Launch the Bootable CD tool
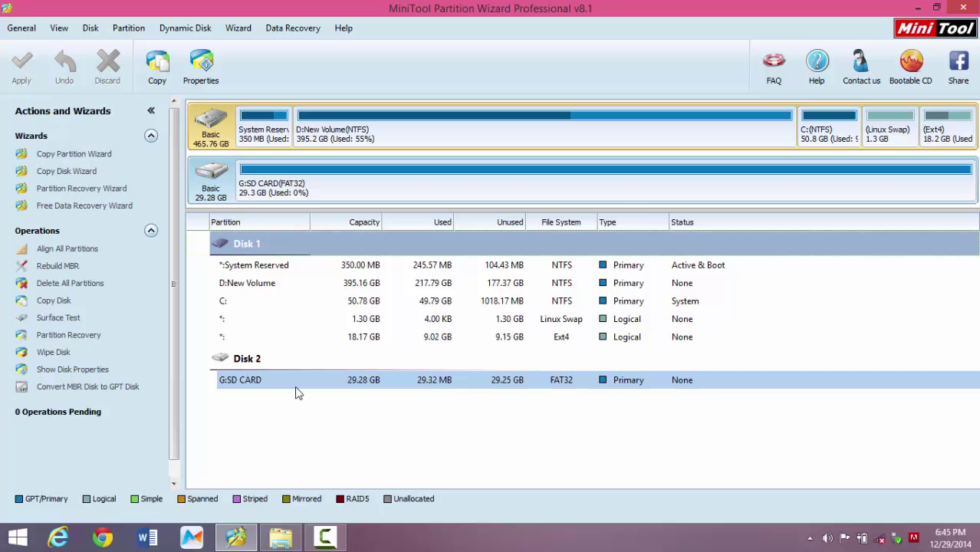 [911, 67]
